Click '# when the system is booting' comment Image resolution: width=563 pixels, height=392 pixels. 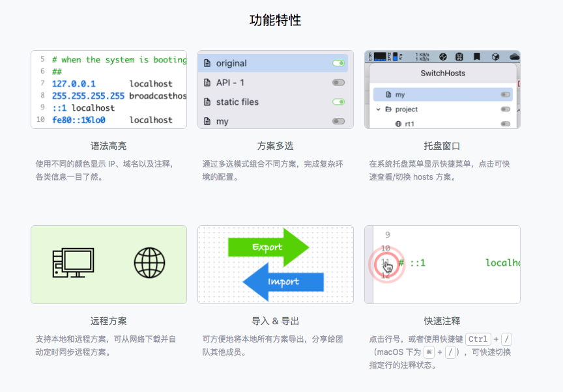pos(119,59)
